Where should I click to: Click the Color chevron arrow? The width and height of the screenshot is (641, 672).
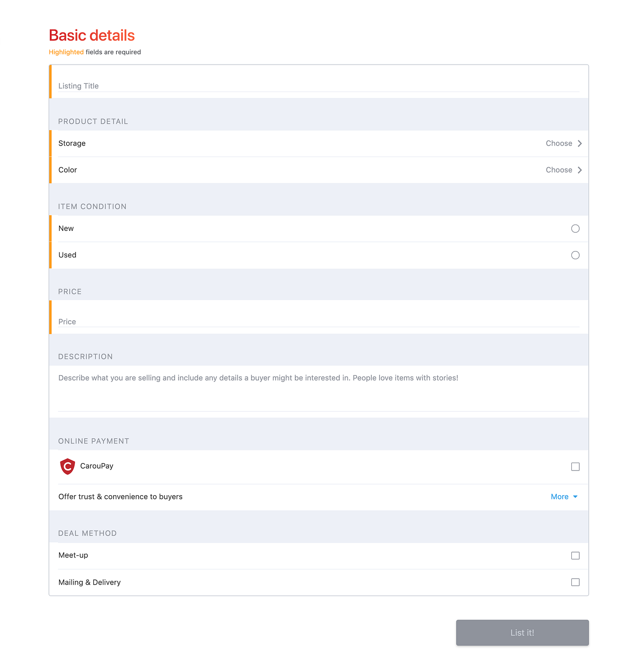(x=579, y=170)
